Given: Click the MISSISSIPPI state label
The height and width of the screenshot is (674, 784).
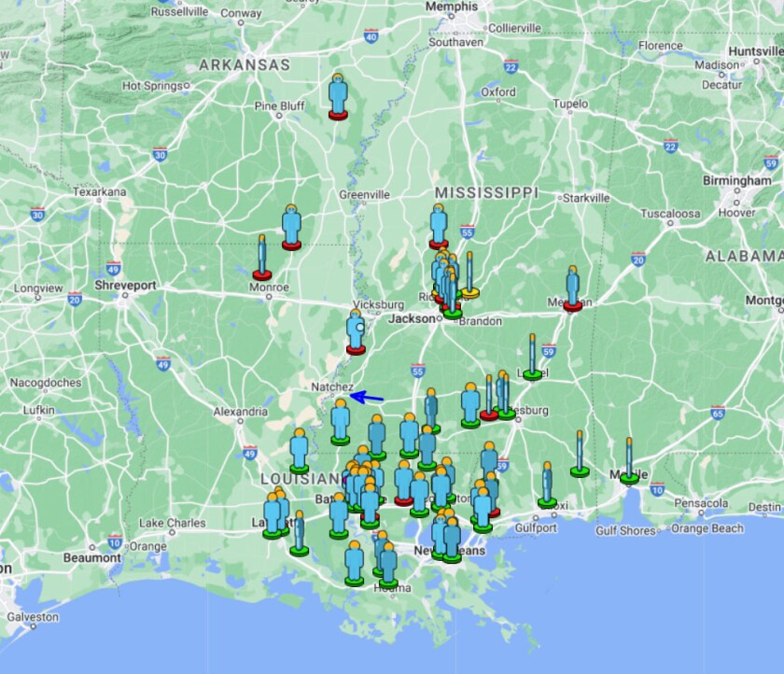Looking at the screenshot, I should pyautogui.click(x=487, y=192).
